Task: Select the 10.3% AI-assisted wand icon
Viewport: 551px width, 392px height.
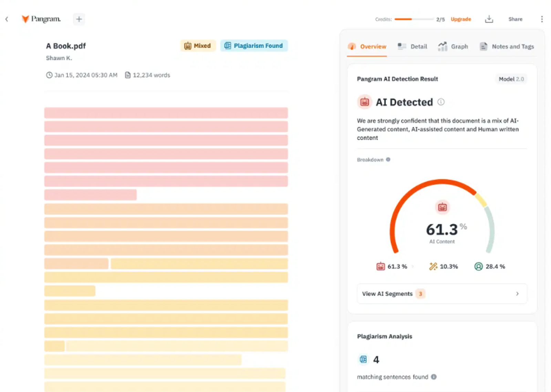Action: click(433, 266)
